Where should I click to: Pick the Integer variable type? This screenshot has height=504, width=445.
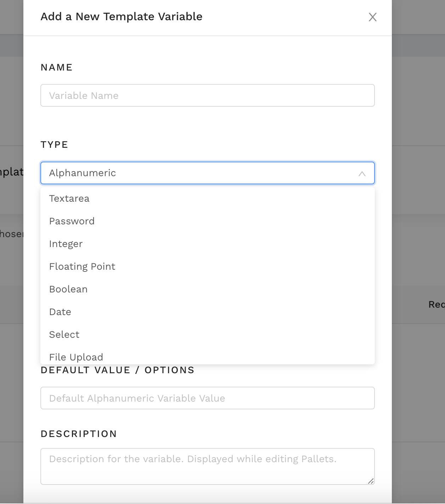click(x=66, y=244)
